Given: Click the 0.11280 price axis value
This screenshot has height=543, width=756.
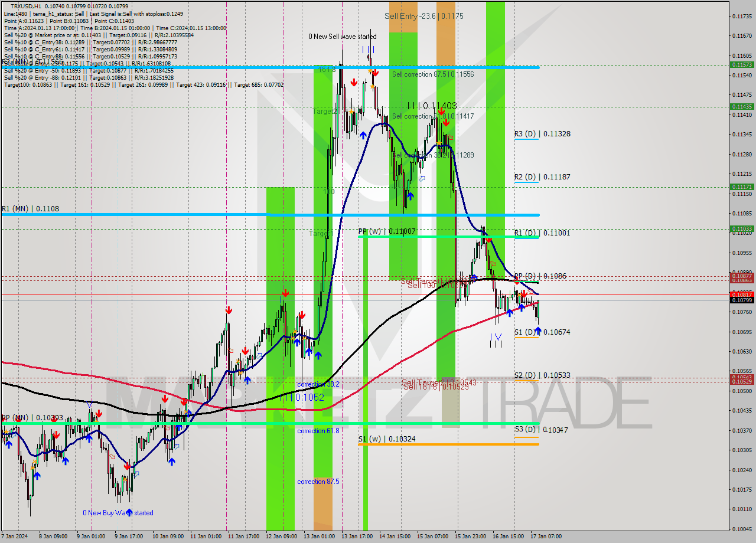Looking at the screenshot, I should pyautogui.click(x=742, y=154).
